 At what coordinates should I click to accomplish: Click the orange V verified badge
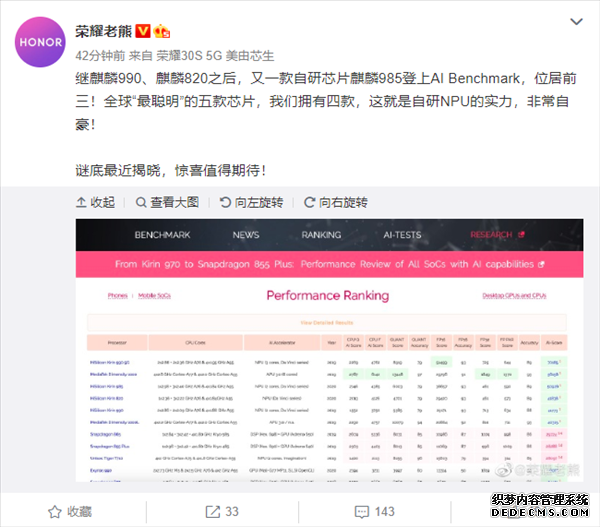click(143, 31)
